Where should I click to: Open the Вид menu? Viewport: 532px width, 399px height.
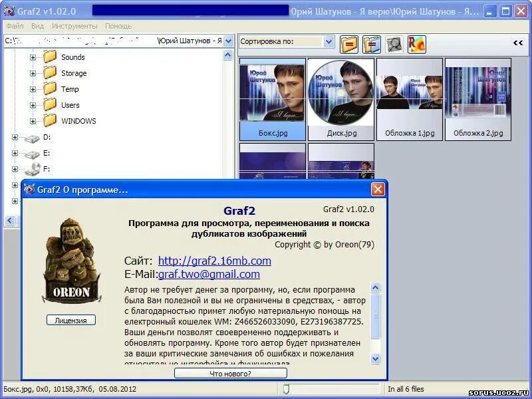click(37, 26)
